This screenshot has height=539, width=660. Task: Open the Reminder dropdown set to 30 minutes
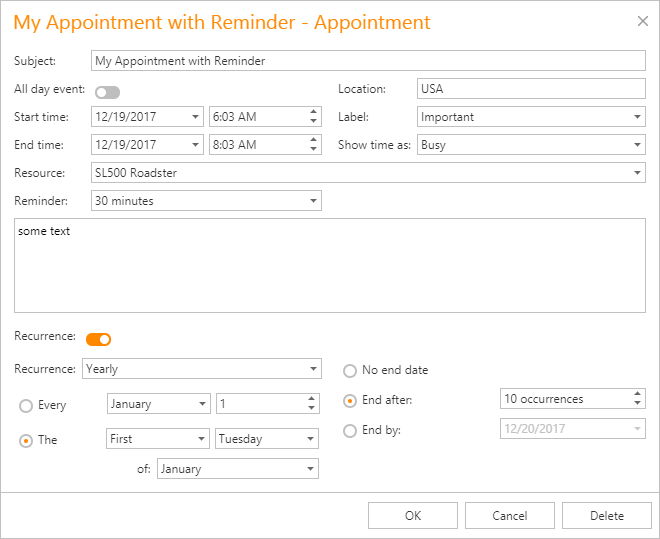click(x=313, y=201)
